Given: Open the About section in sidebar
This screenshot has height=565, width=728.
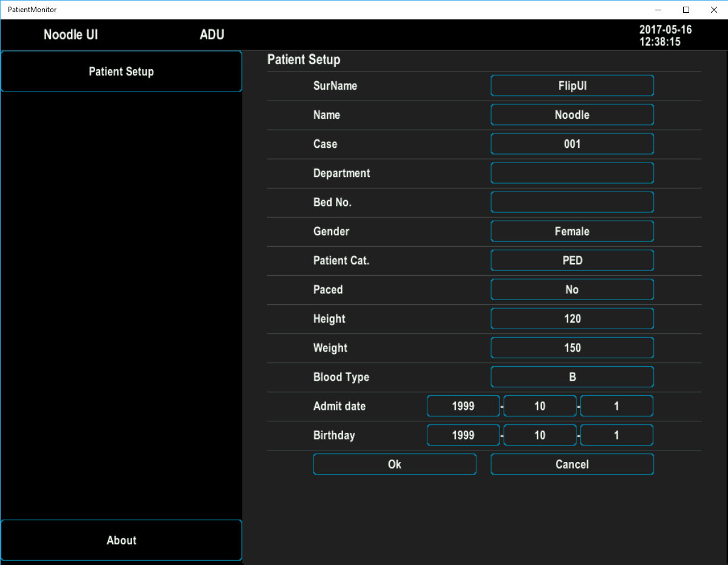Looking at the screenshot, I should coord(121,540).
